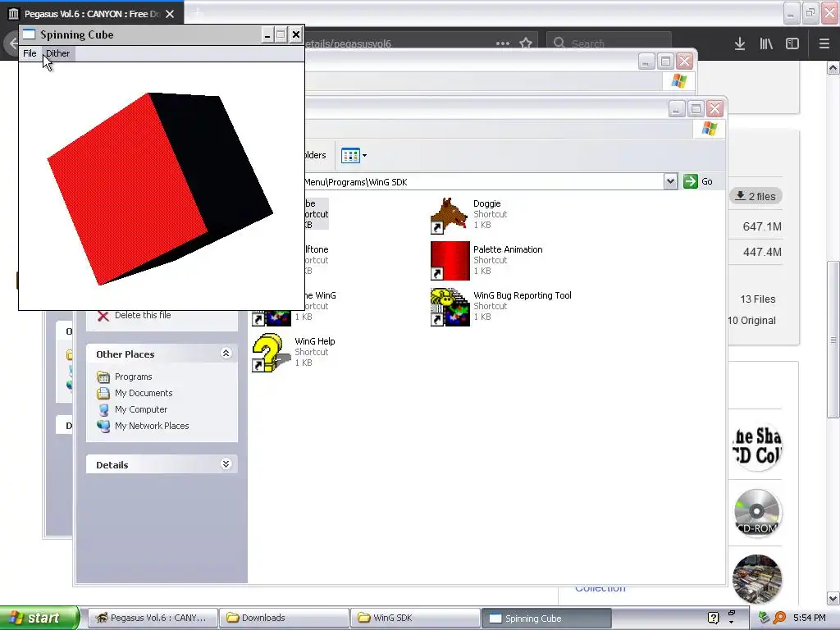
Task: Open the WinG Help question mark icon
Action: point(272,353)
